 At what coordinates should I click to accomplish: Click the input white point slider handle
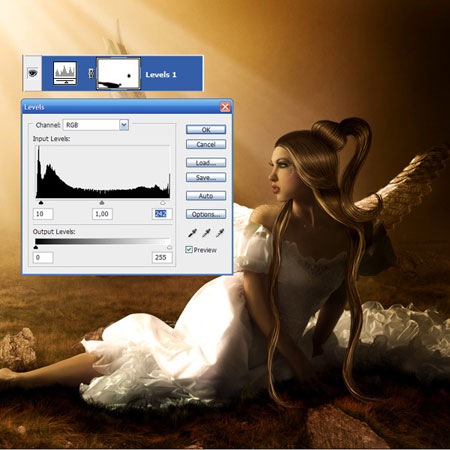point(163,202)
